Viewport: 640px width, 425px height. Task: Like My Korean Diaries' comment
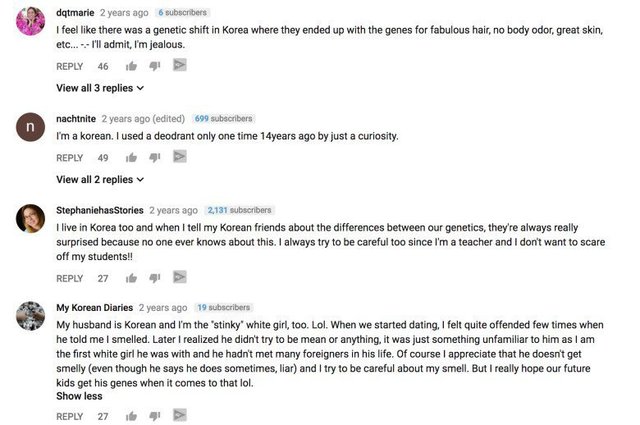tap(131, 415)
